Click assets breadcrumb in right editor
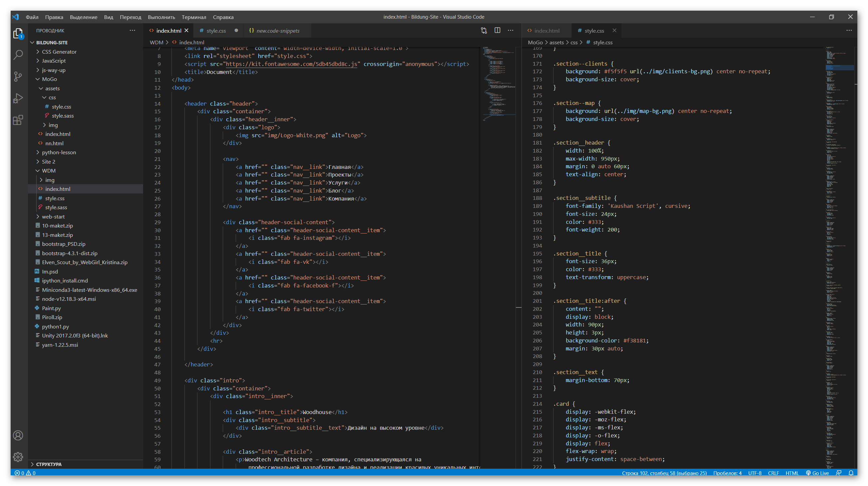 pos(556,42)
